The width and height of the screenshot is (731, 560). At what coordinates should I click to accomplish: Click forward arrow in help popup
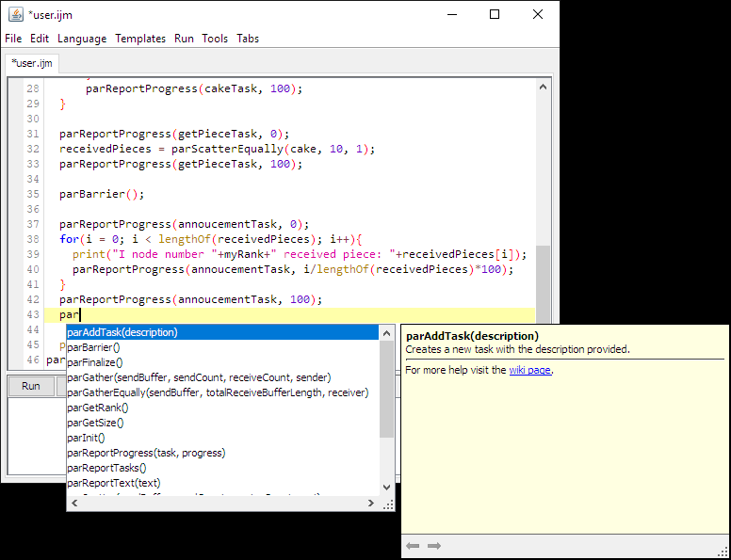tap(434, 546)
